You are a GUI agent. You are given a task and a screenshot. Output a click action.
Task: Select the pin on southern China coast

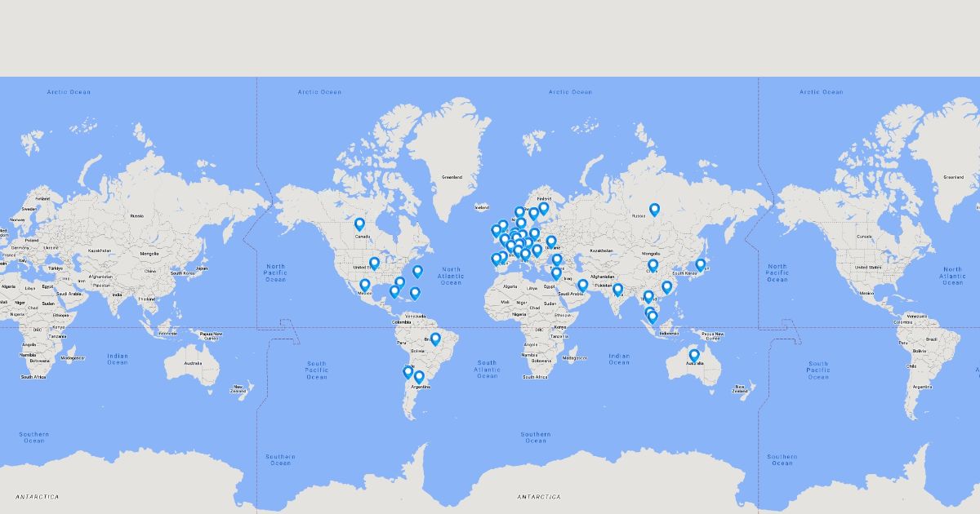pyautogui.click(x=666, y=287)
